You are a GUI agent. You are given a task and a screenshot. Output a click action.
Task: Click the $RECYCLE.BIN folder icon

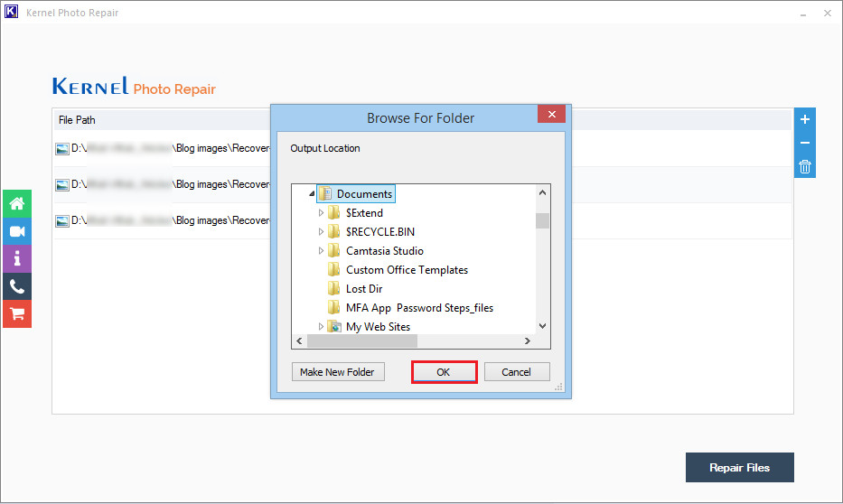point(334,231)
